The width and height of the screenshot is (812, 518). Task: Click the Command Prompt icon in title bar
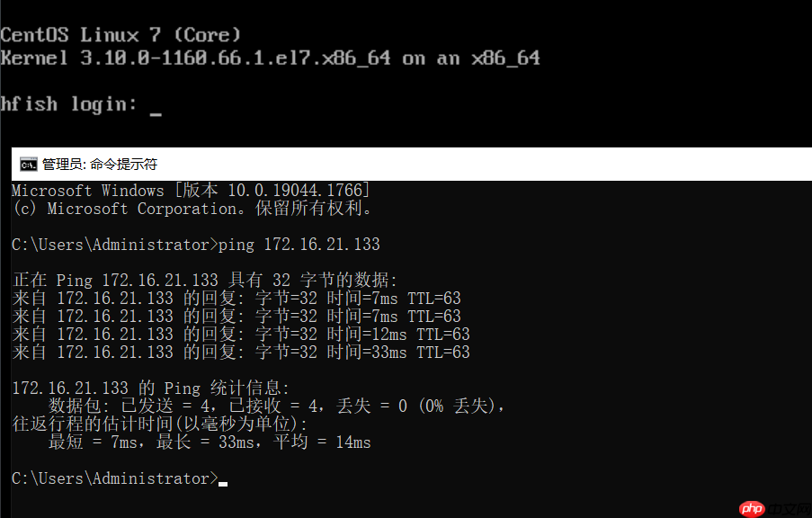coord(29,165)
